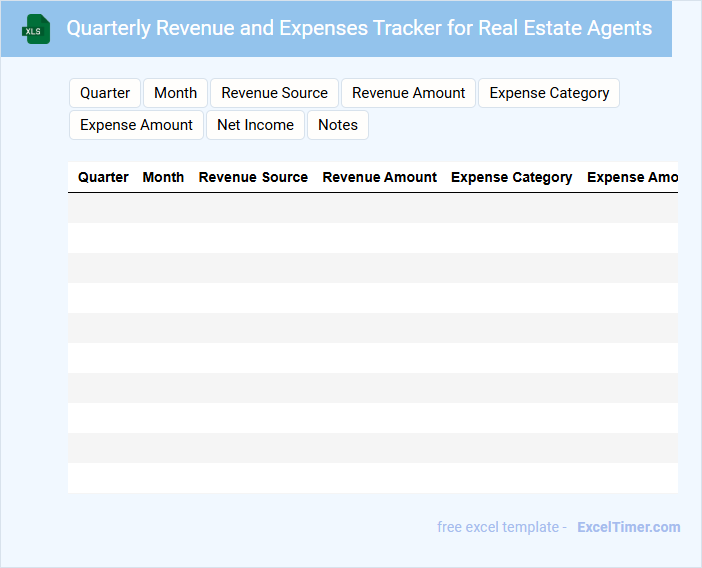Viewport: 702px width, 568px height.
Task: Select the Net Income tag
Action: coord(255,125)
